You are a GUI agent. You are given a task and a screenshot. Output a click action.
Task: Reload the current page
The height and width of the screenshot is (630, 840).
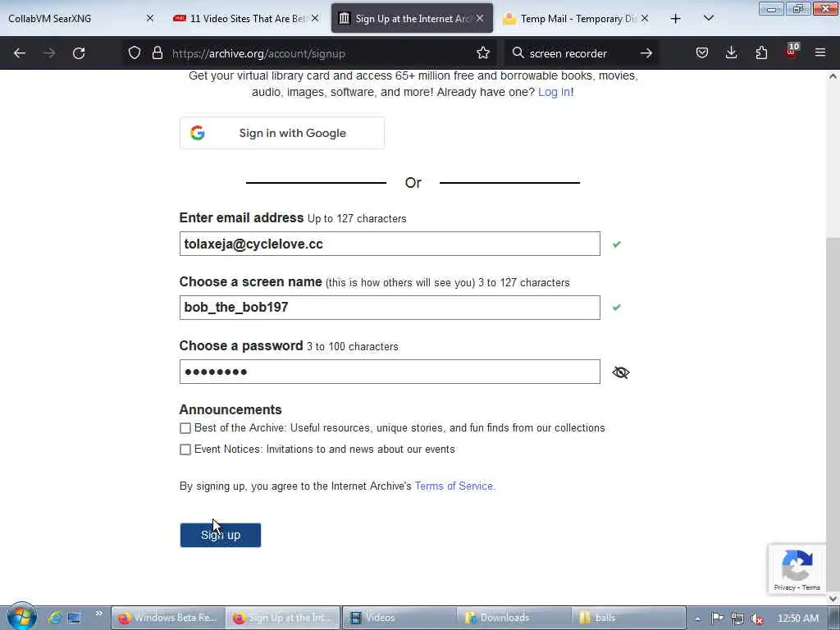pyautogui.click(x=79, y=53)
